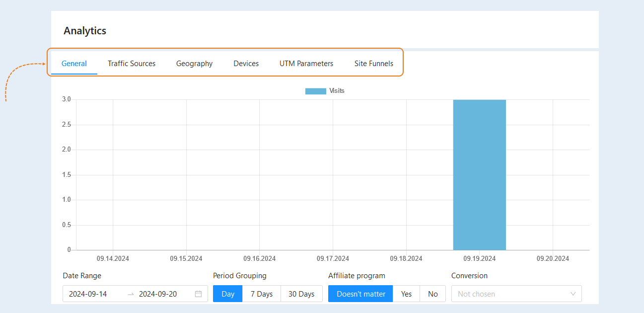Click the 'Visits' legend label
The image size is (644, 313).
point(337,91)
